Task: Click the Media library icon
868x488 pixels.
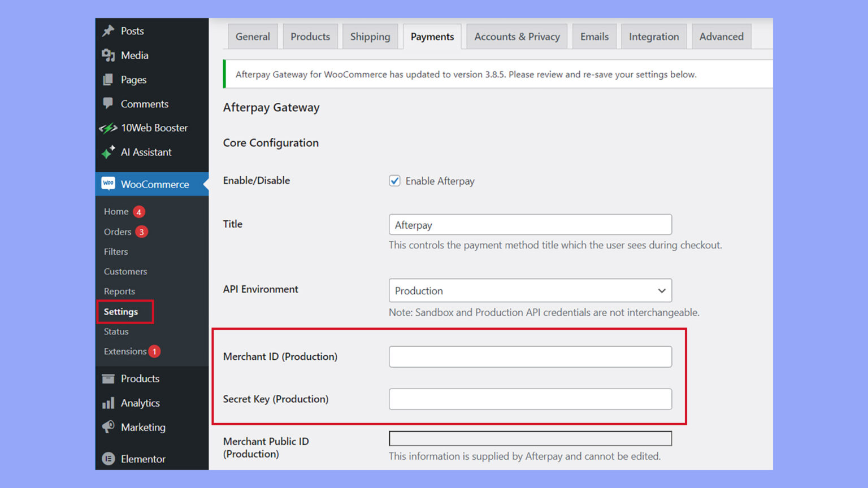Action: [x=108, y=55]
